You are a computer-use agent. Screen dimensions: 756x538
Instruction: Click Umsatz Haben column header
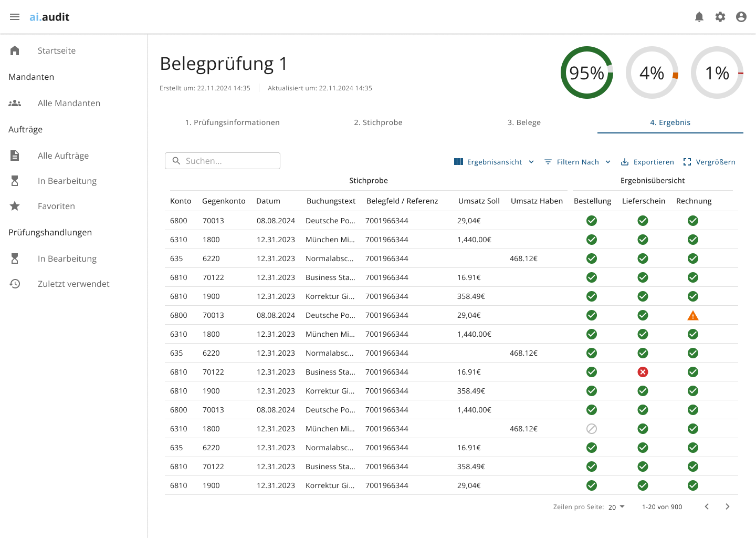(x=537, y=201)
